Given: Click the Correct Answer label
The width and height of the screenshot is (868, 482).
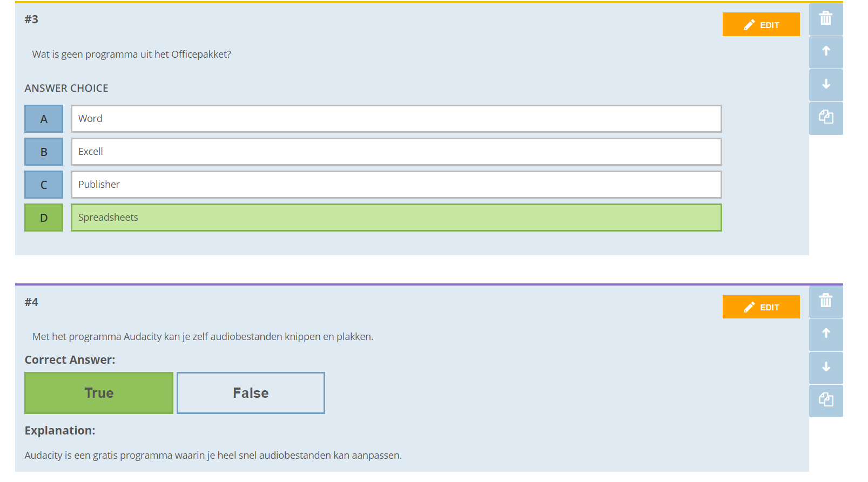Looking at the screenshot, I should click(x=70, y=360).
